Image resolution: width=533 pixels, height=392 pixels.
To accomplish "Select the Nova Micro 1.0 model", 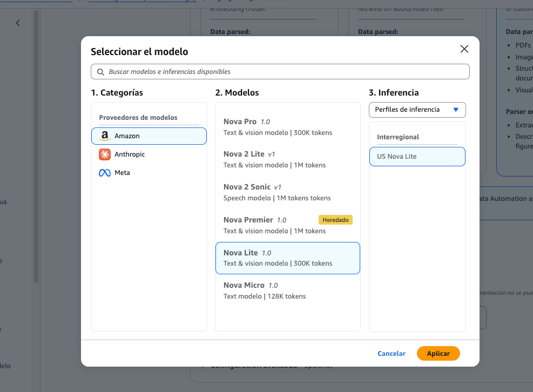I will [x=288, y=290].
